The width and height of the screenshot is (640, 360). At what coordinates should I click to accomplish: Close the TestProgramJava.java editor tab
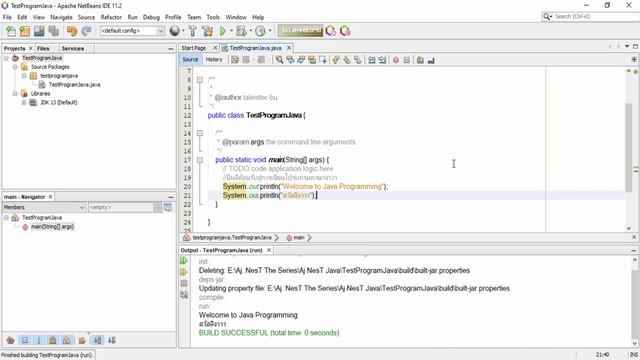(289, 48)
